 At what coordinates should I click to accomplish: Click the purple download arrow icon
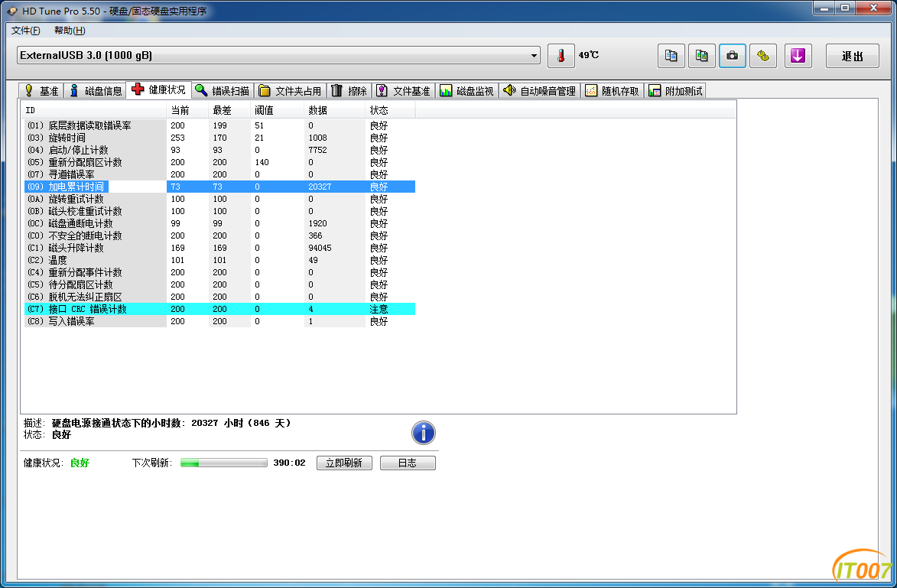coord(798,56)
